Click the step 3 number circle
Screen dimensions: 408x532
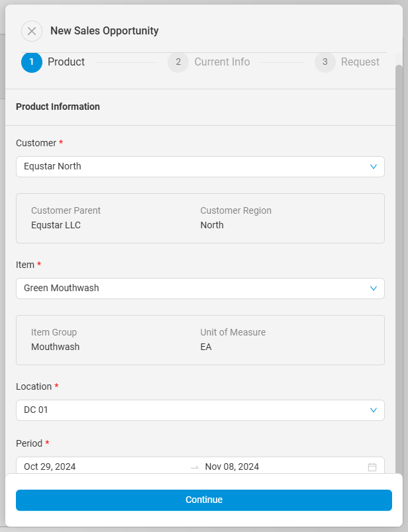coord(325,62)
